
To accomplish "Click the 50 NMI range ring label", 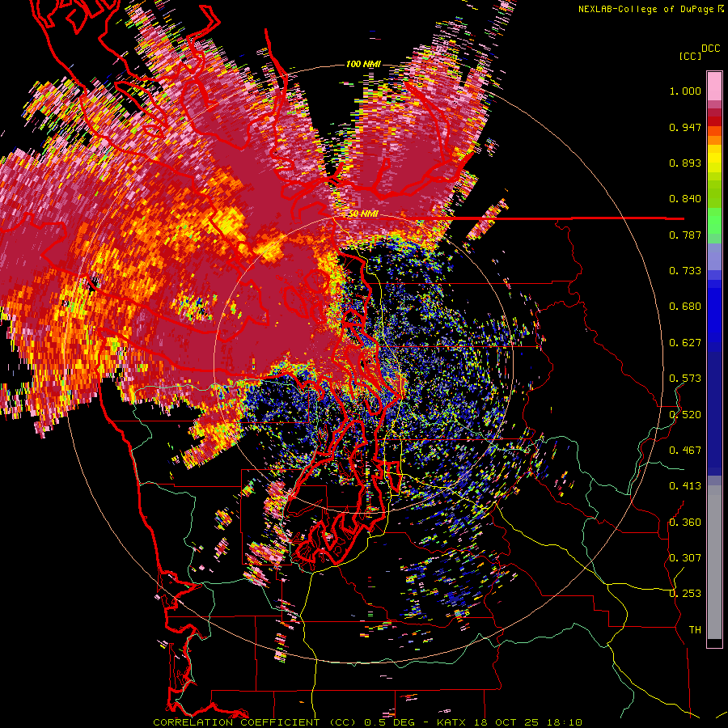I will 363,214.
